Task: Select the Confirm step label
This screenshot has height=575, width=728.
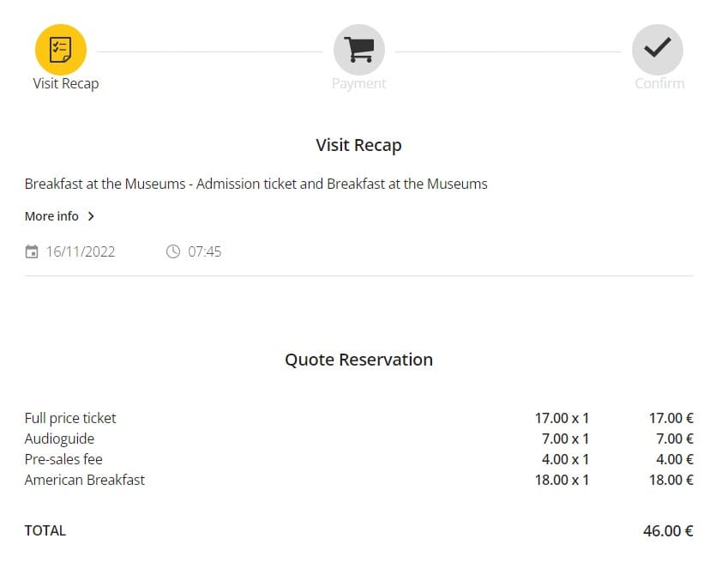Action: (659, 83)
